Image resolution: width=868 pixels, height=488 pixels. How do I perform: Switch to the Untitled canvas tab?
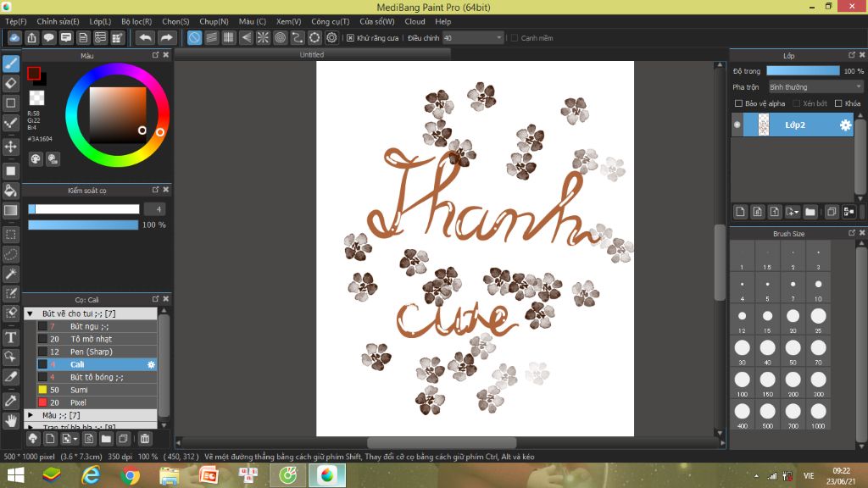312,55
